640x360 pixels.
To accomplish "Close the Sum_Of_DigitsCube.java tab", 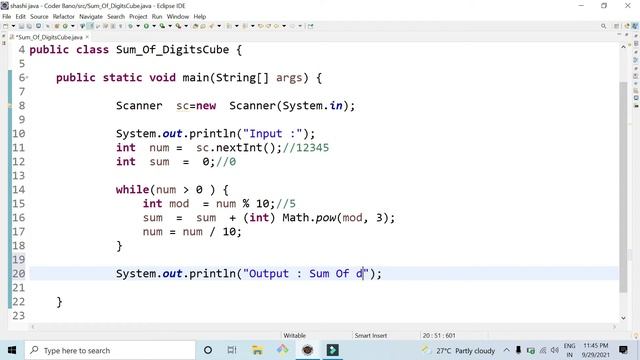I will pyautogui.click(x=87, y=37).
